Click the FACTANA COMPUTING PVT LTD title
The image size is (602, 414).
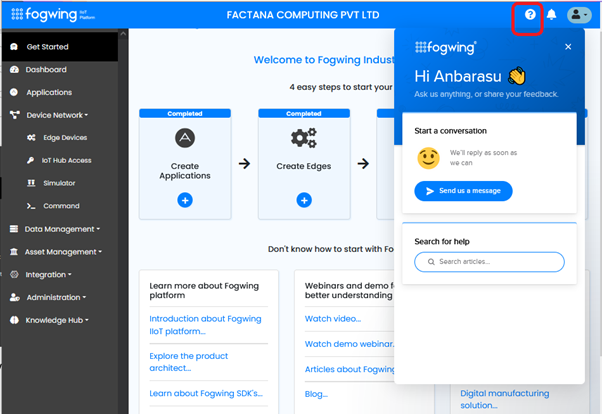303,15
